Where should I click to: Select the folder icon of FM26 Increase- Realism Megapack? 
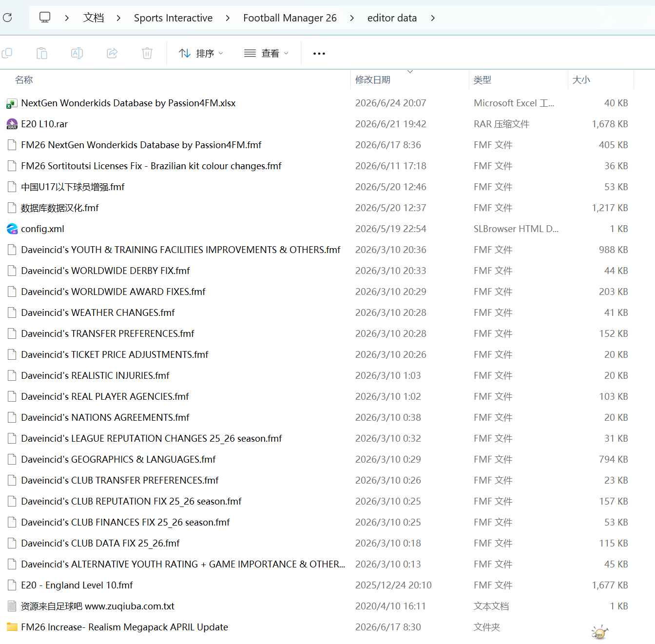tap(12, 627)
